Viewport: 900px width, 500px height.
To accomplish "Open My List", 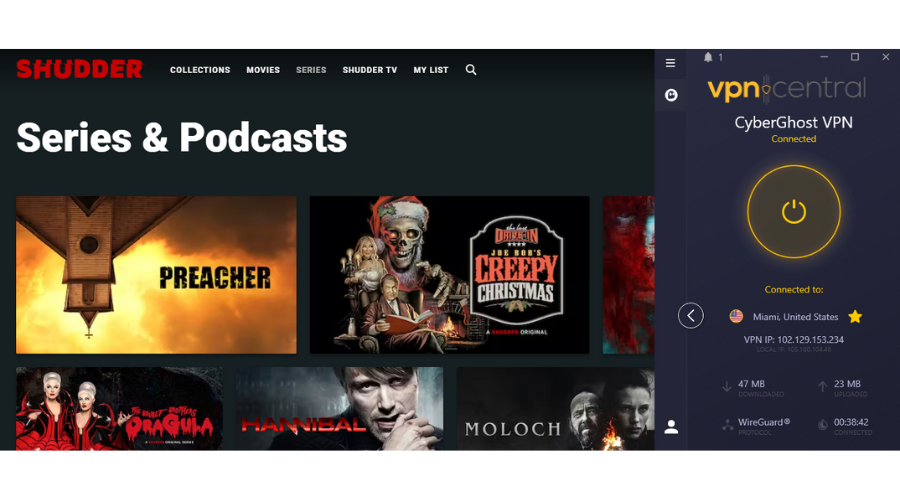I will point(430,70).
